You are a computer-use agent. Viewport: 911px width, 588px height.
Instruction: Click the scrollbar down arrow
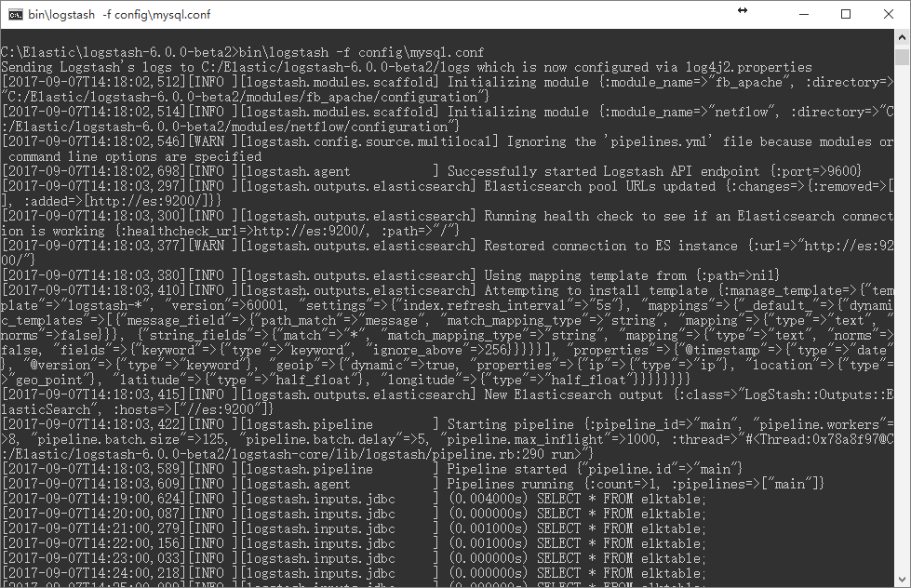pos(902,580)
